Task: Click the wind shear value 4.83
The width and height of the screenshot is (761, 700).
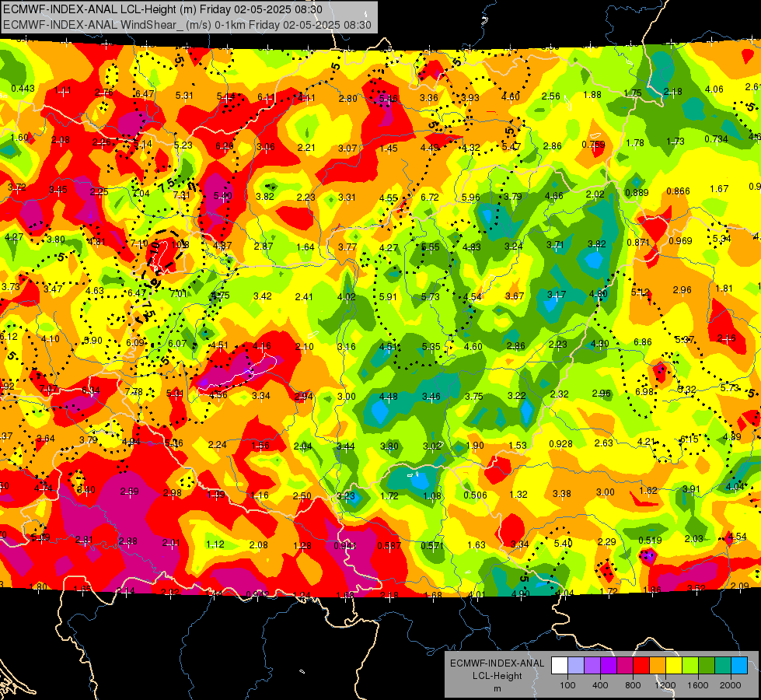Action: [x=471, y=247]
